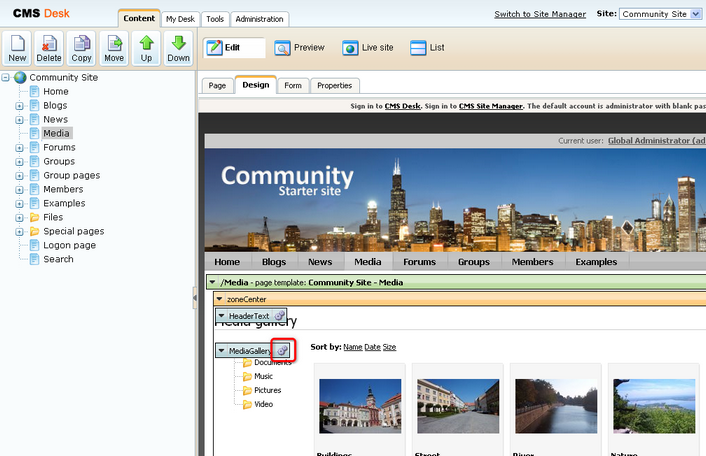Move the document Up with the green arrow
The width and height of the screenshot is (706, 456).
[146, 49]
